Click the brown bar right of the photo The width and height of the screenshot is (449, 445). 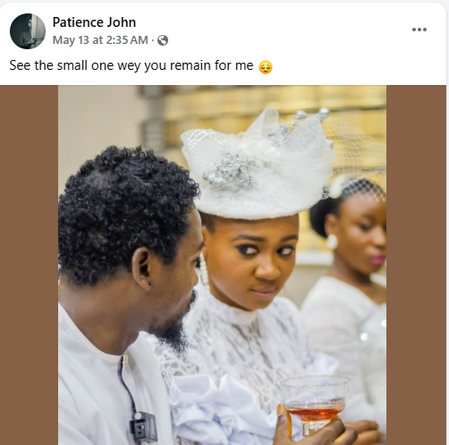tap(416, 265)
